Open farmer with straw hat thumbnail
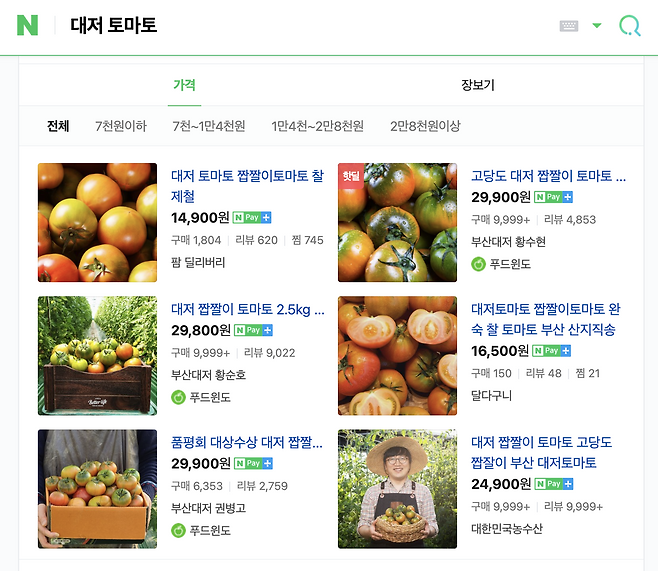Image resolution: width=658 pixels, height=571 pixels. 397,489
